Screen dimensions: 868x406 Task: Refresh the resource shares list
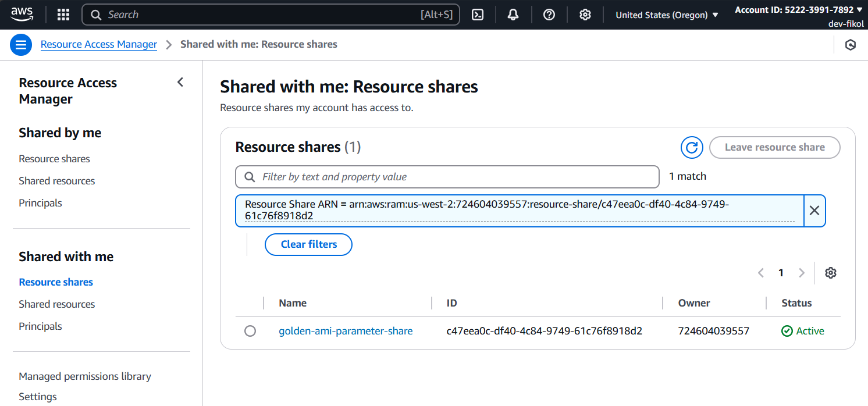tap(692, 148)
